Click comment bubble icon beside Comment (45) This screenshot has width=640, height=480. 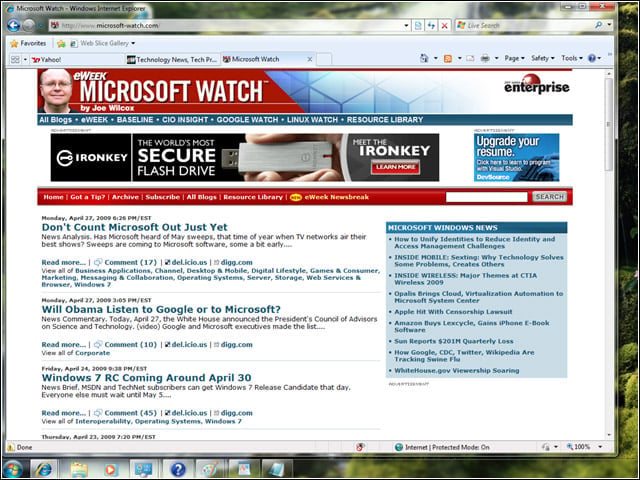pyautogui.click(x=98, y=413)
